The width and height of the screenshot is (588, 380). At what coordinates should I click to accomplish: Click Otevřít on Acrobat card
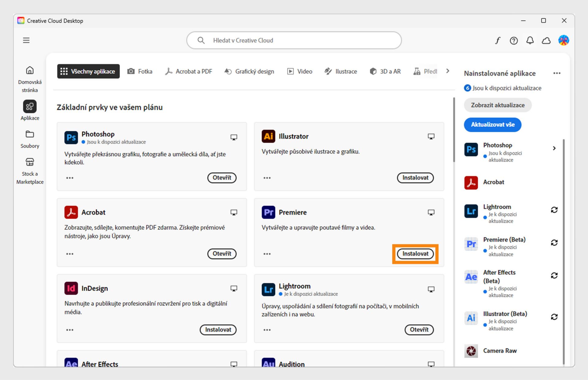coord(222,254)
